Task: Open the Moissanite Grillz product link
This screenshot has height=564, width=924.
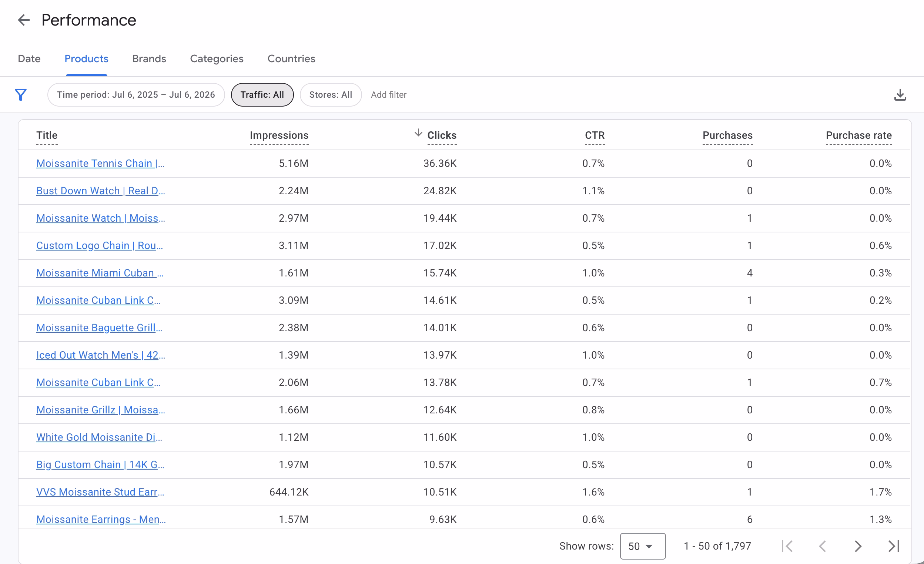Action: 100,410
